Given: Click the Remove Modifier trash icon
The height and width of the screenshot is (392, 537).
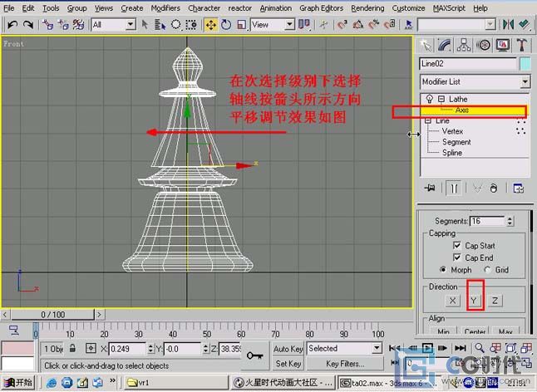Looking at the screenshot, I should pyautogui.click(x=494, y=189).
